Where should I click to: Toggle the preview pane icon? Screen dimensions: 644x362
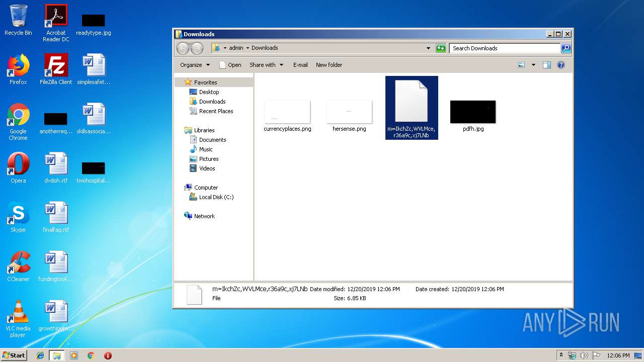[547, 65]
